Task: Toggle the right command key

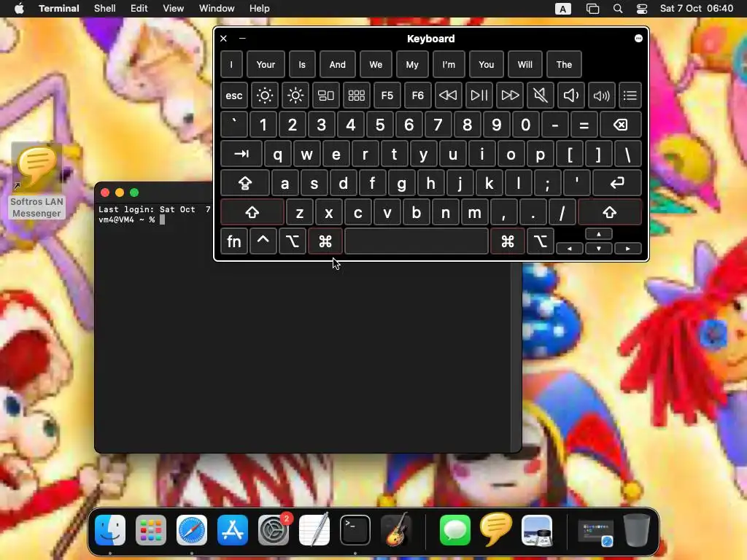Action: click(x=508, y=241)
